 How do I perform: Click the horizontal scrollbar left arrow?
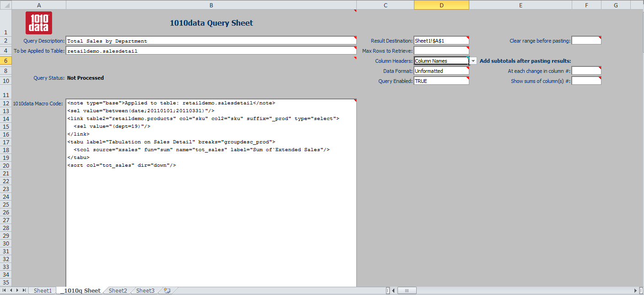394,290
